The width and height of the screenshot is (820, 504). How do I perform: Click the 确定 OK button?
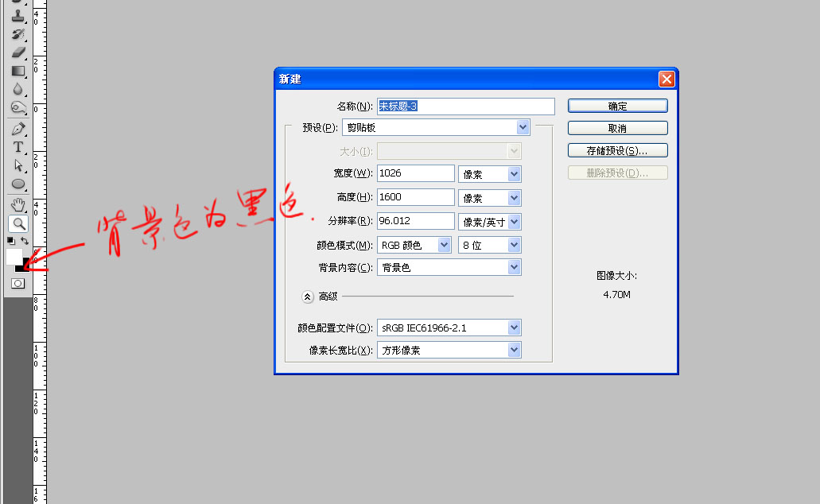(x=618, y=107)
